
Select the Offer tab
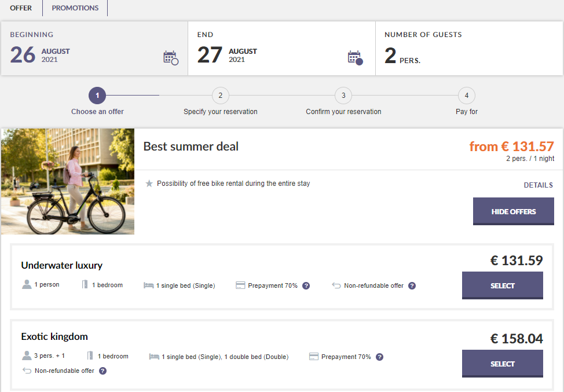point(21,8)
